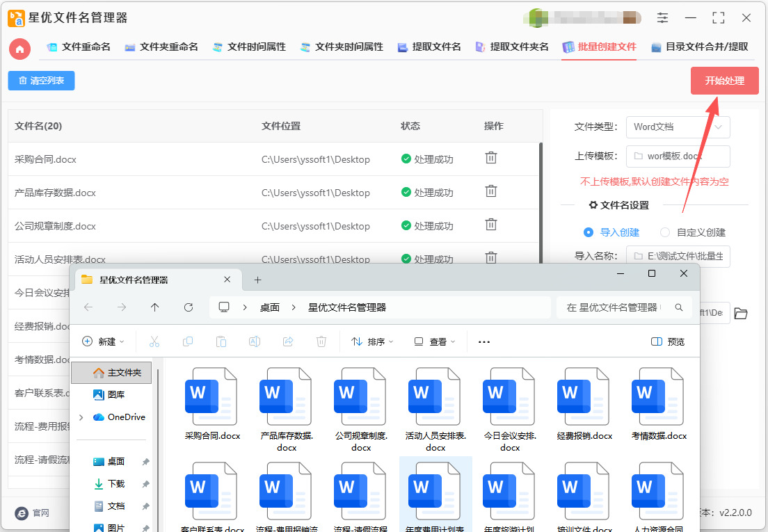Go forward in File Explorer
The width and height of the screenshot is (768, 532).
(x=122, y=307)
